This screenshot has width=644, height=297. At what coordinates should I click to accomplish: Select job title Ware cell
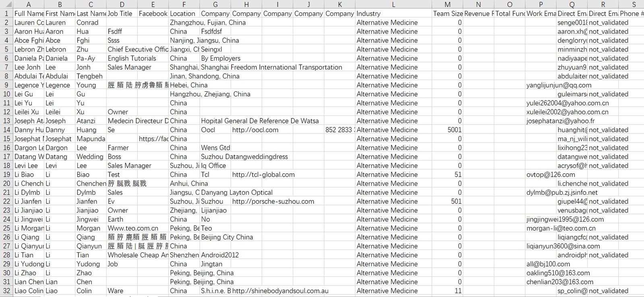click(x=122, y=291)
